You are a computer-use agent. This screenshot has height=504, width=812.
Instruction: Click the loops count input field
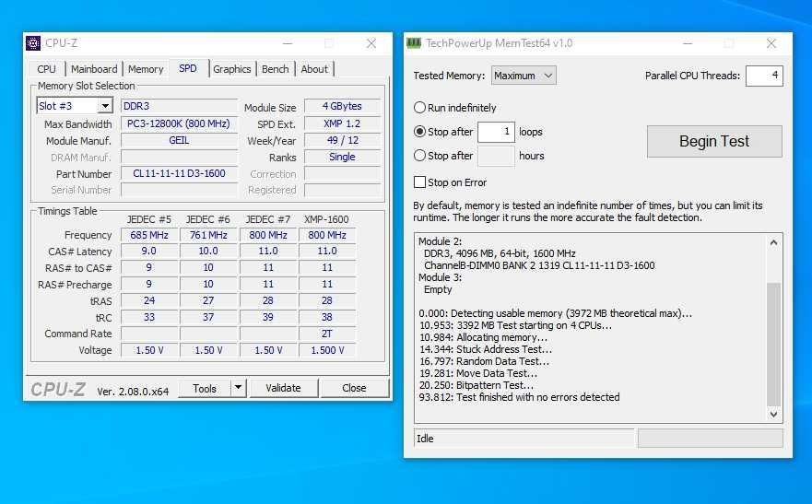pos(496,132)
